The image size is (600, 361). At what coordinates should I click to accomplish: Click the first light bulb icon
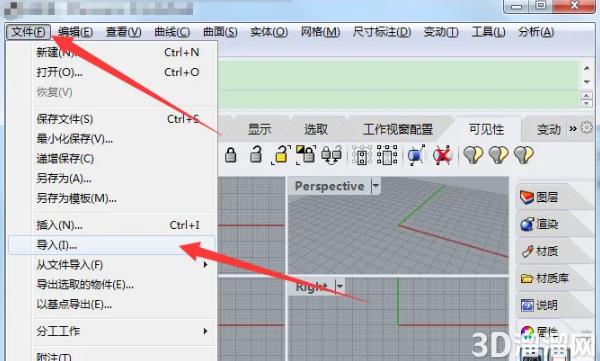pos(473,155)
